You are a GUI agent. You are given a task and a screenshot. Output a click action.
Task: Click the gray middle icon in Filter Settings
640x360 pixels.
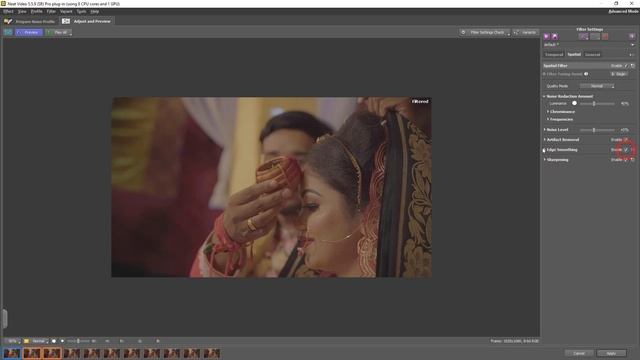595,37
